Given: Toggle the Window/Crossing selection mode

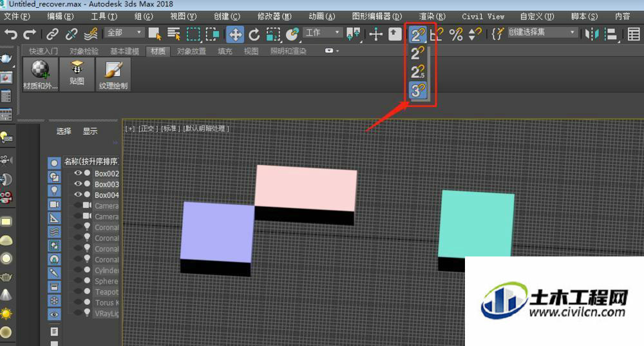Looking at the screenshot, I should pyautogui.click(x=213, y=34).
